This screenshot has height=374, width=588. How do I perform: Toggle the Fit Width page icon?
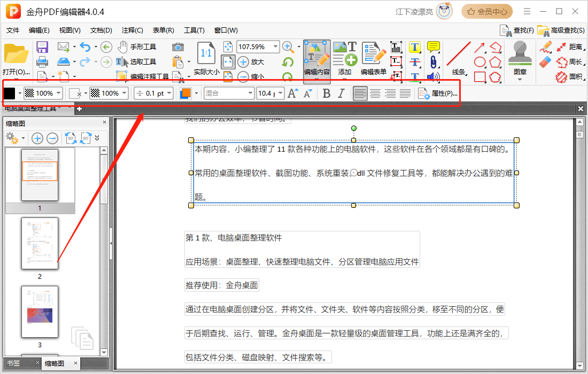(x=228, y=62)
